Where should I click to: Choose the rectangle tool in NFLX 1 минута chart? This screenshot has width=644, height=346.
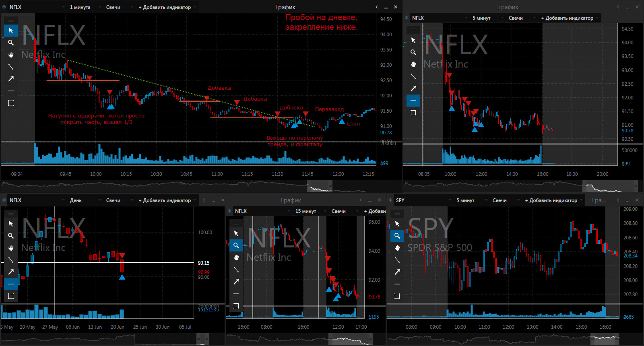tap(11, 103)
